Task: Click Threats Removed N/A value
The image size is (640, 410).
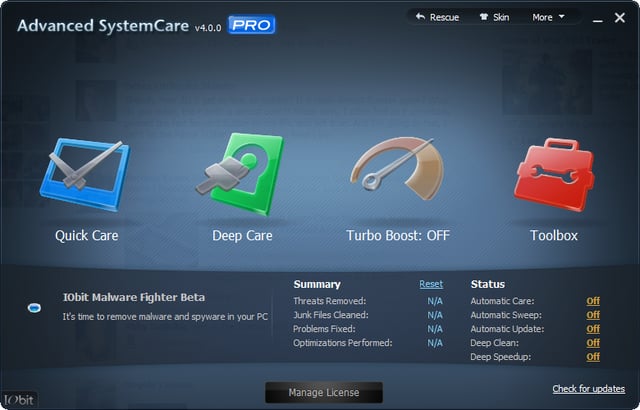Action: (435, 301)
